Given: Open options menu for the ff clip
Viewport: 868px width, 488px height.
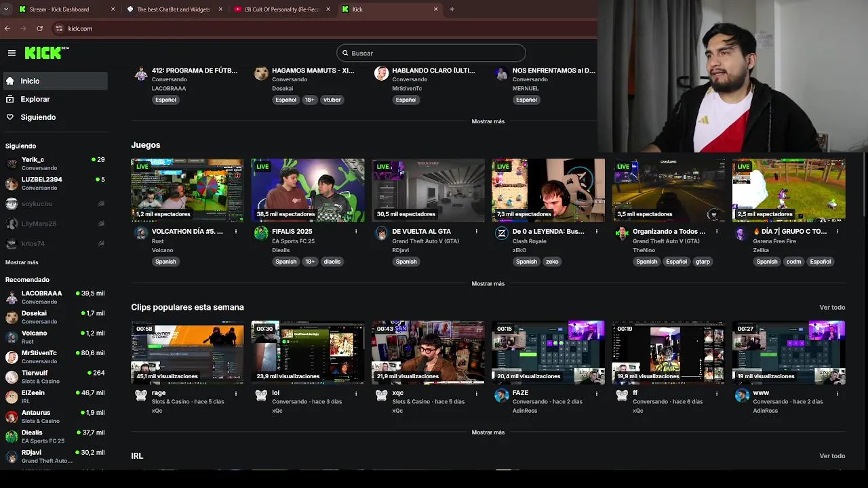Looking at the screenshot, I should click(x=717, y=393).
